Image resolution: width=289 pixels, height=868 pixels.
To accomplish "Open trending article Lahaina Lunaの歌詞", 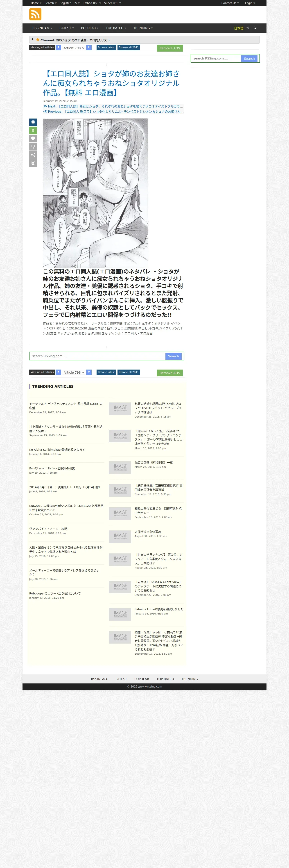I will 159,609.
